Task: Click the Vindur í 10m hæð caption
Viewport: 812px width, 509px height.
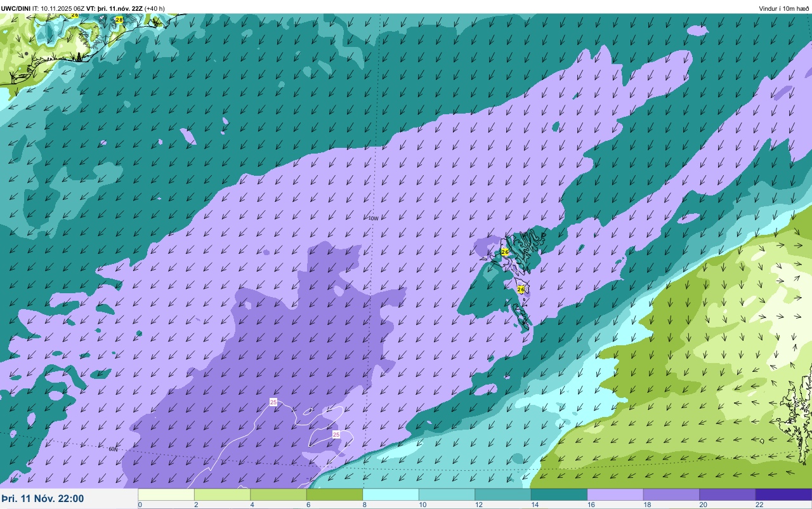Action: coord(784,8)
